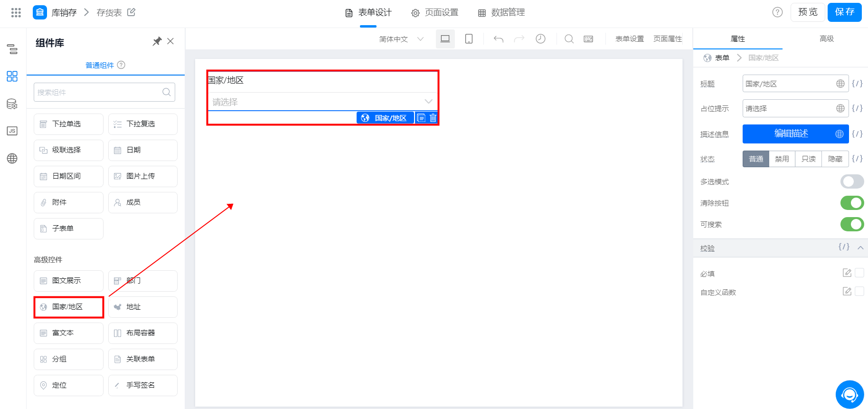Switch to 表单设计 tab
The width and height of the screenshot is (868, 409).
(368, 12)
